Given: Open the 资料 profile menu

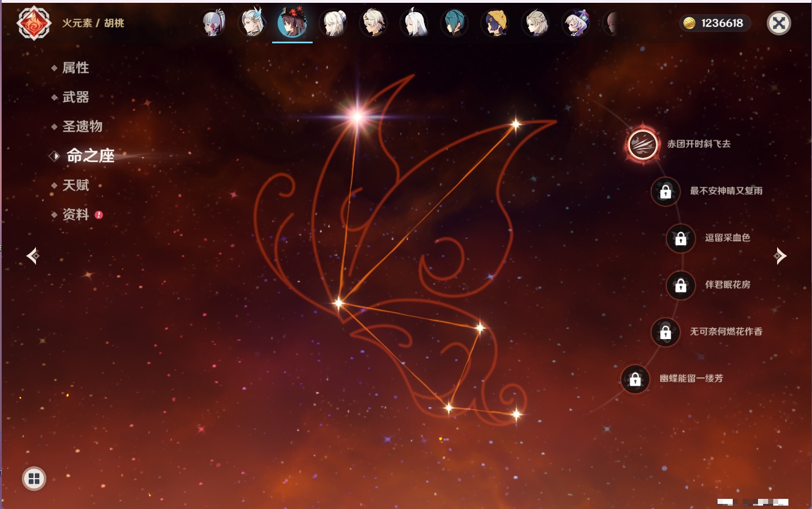Looking at the screenshot, I should (76, 214).
